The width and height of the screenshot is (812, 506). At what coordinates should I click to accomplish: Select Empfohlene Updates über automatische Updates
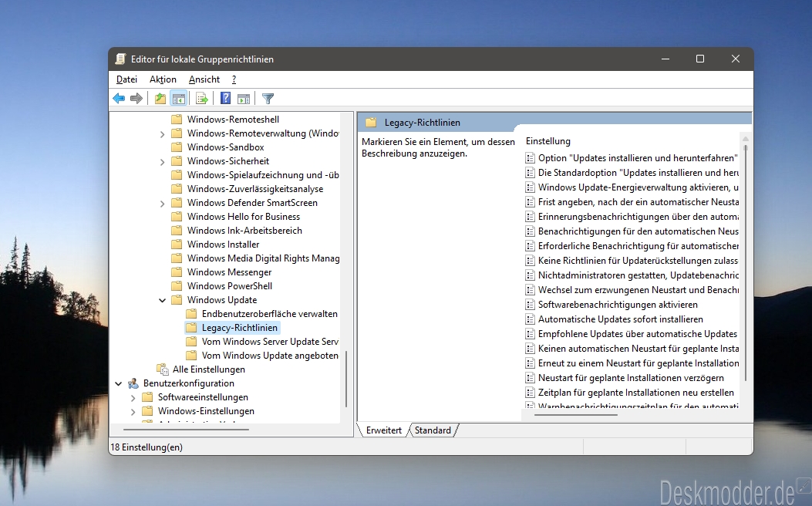coord(638,334)
